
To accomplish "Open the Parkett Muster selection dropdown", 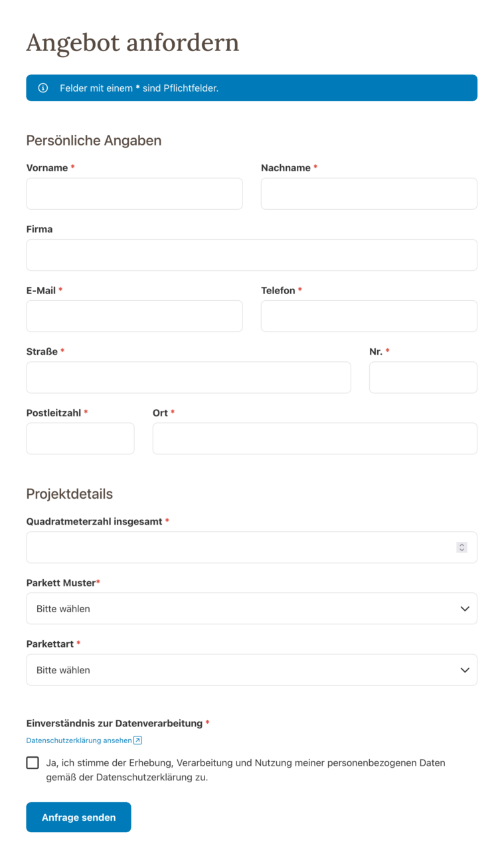I will 252,608.
